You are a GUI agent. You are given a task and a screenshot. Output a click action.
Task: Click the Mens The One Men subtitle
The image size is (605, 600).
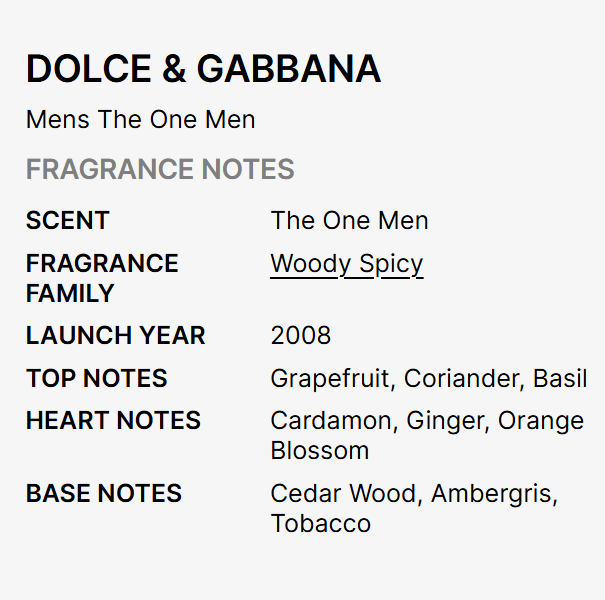(140, 120)
